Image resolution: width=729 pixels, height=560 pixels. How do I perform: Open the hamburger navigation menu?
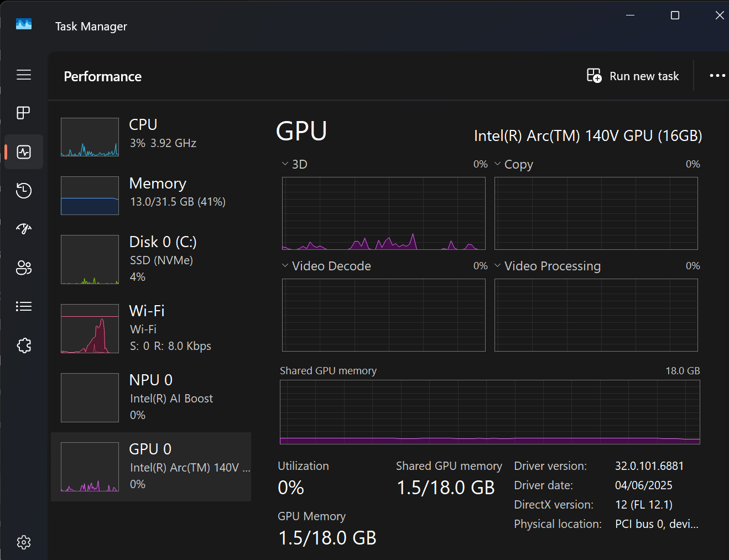(24, 75)
